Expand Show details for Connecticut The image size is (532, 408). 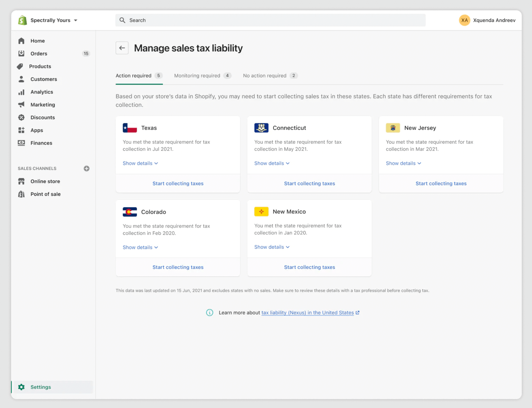pos(272,163)
